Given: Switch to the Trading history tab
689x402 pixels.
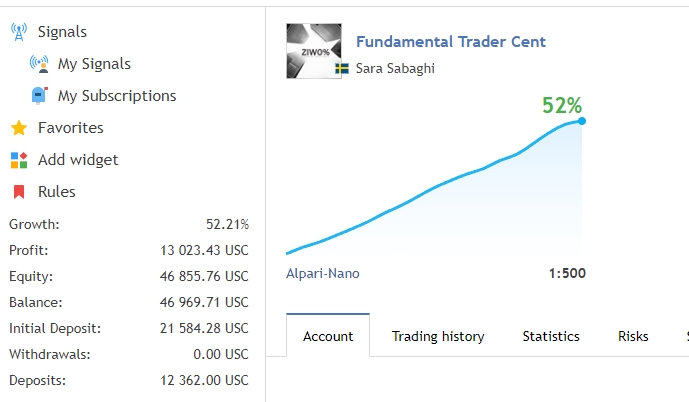Looking at the screenshot, I should [x=438, y=336].
